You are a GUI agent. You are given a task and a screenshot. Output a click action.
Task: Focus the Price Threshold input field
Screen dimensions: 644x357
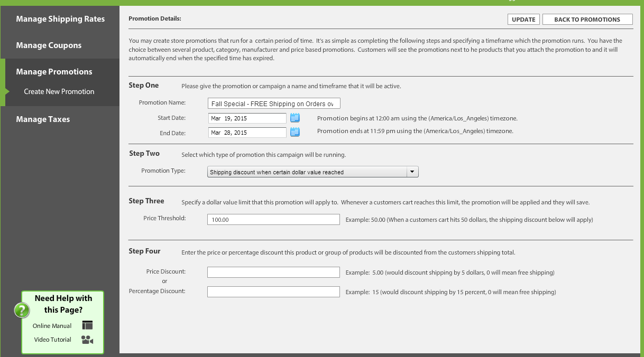[273, 219]
